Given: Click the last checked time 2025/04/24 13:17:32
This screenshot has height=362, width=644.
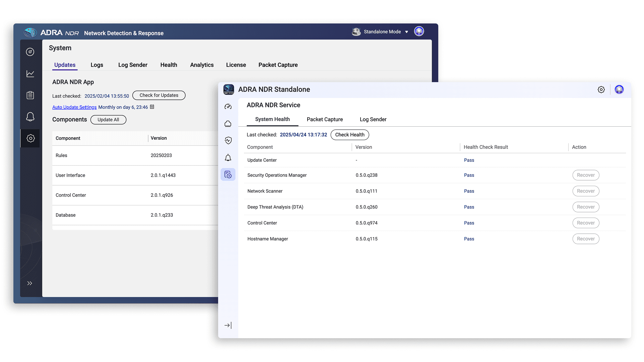Looking at the screenshot, I should (303, 135).
